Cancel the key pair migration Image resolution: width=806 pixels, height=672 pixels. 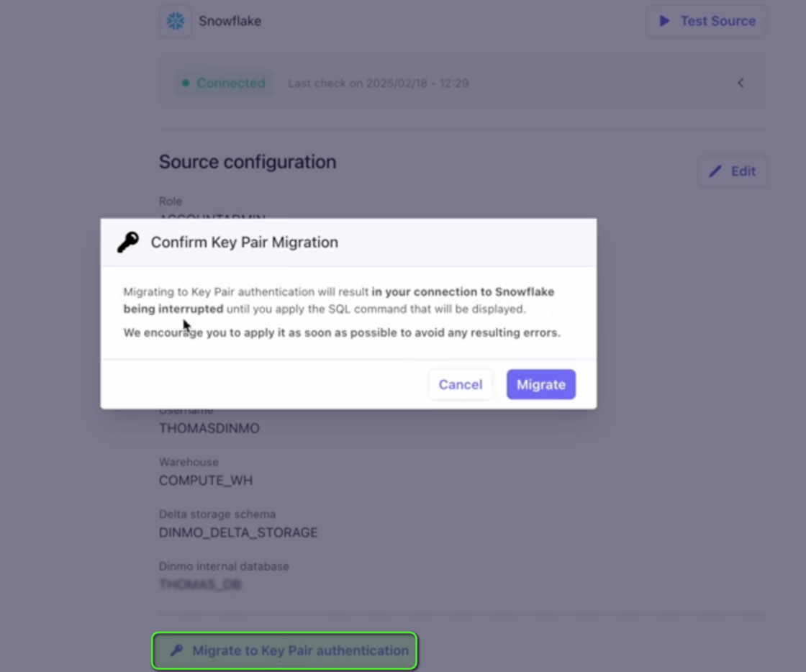(460, 384)
